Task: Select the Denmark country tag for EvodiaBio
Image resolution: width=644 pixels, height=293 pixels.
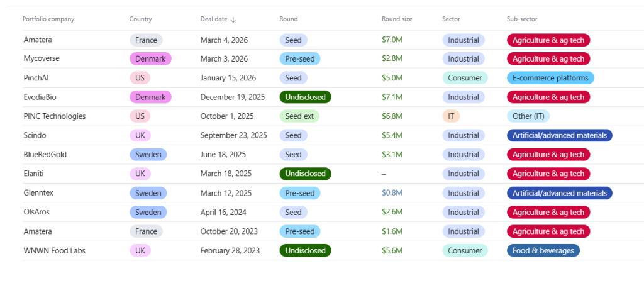Action: click(150, 97)
